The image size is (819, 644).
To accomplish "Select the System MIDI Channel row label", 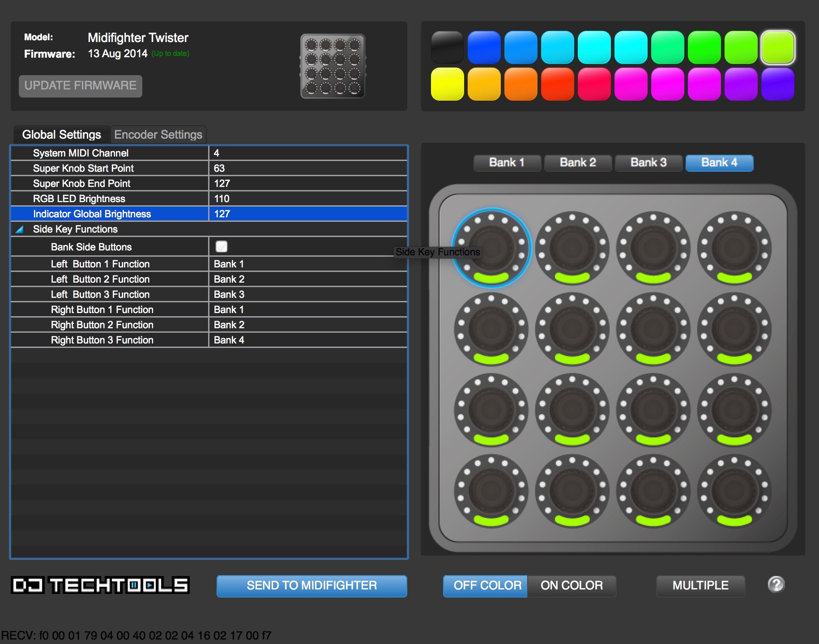I will pyautogui.click(x=81, y=153).
